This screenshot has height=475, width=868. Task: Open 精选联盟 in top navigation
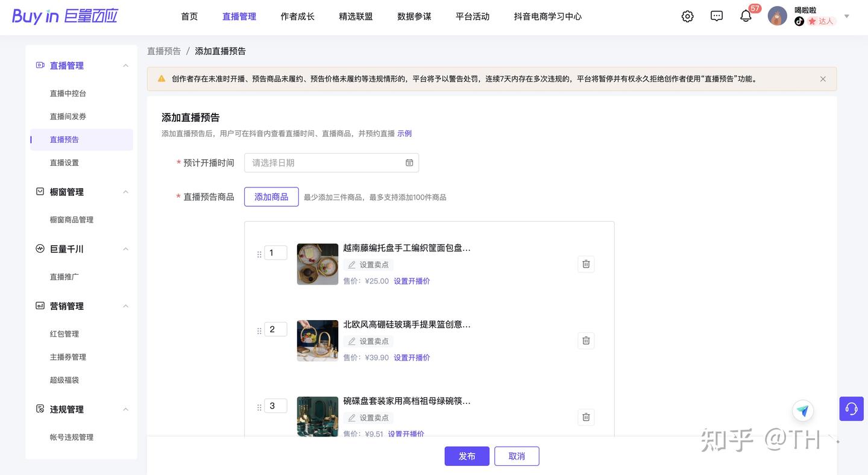pyautogui.click(x=356, y=16)
